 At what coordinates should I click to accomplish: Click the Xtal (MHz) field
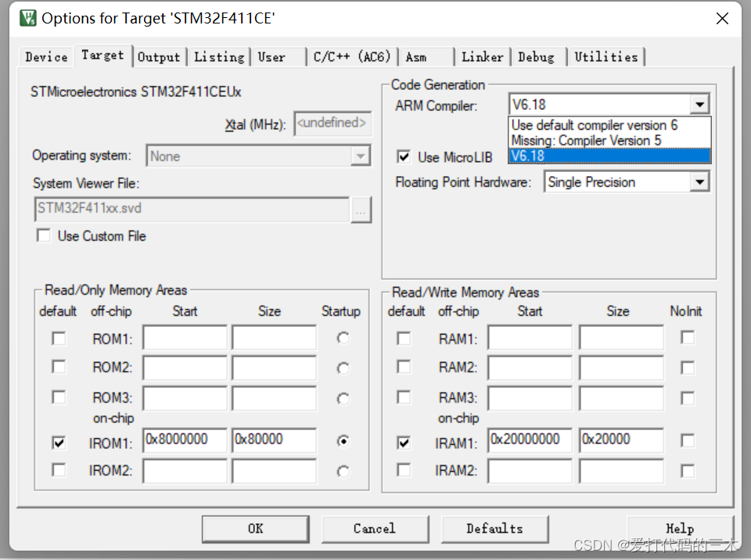tap(332, 123)
